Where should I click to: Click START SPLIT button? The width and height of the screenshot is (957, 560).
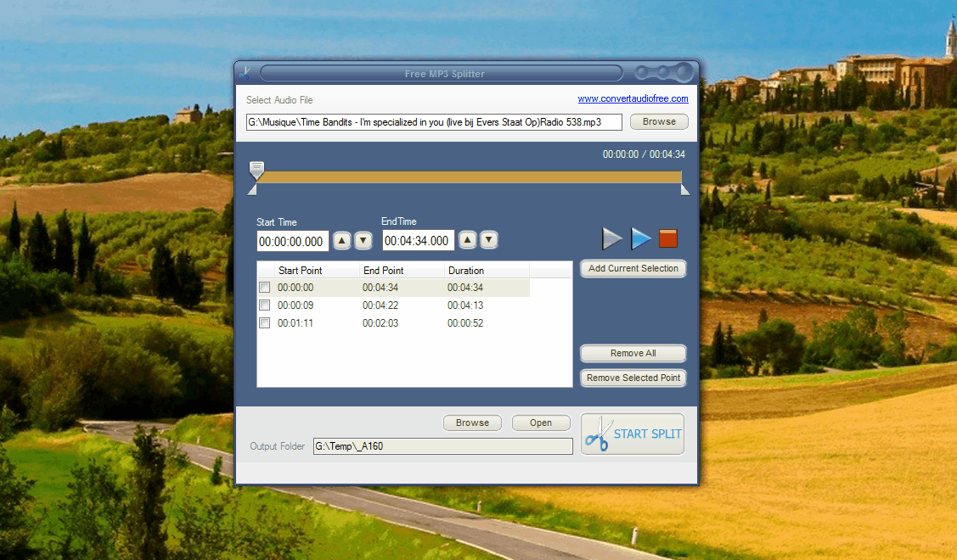(633, 434)
